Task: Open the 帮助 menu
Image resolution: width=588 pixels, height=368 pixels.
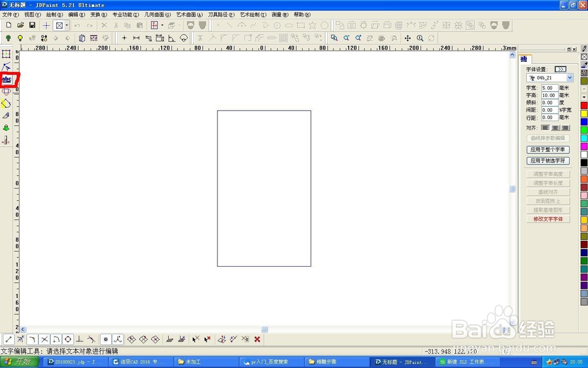Action: click(302, 15)
